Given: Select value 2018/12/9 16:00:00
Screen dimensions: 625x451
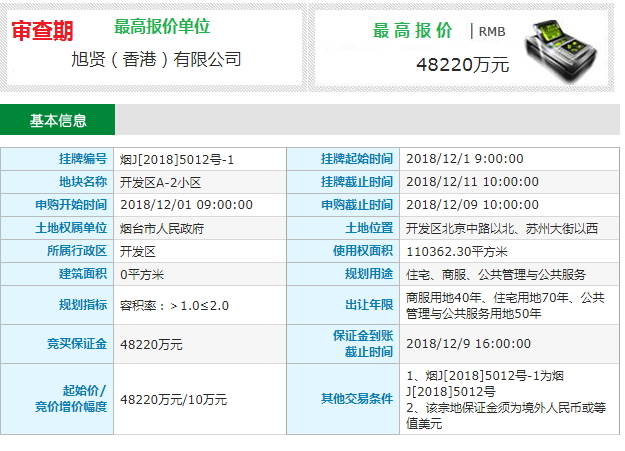Looking at the screenshot, I should [x=468, y=344].
